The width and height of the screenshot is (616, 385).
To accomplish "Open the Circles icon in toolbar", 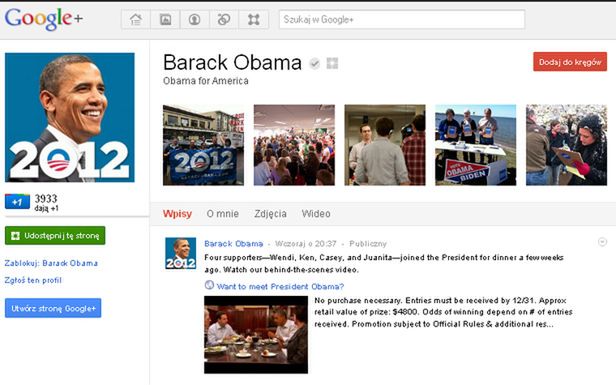I will tap(224, 19).
